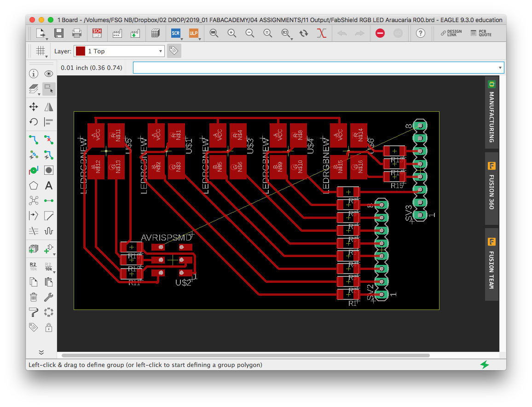Screen dimensions: 532x407
Task: Open the Grid settings
Action: click(40, 51)
